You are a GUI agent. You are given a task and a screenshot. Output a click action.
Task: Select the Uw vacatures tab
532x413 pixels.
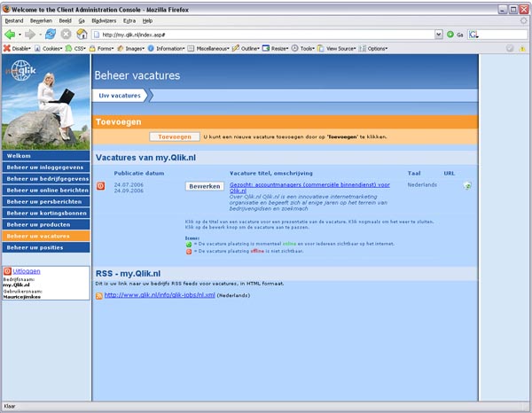120,95
